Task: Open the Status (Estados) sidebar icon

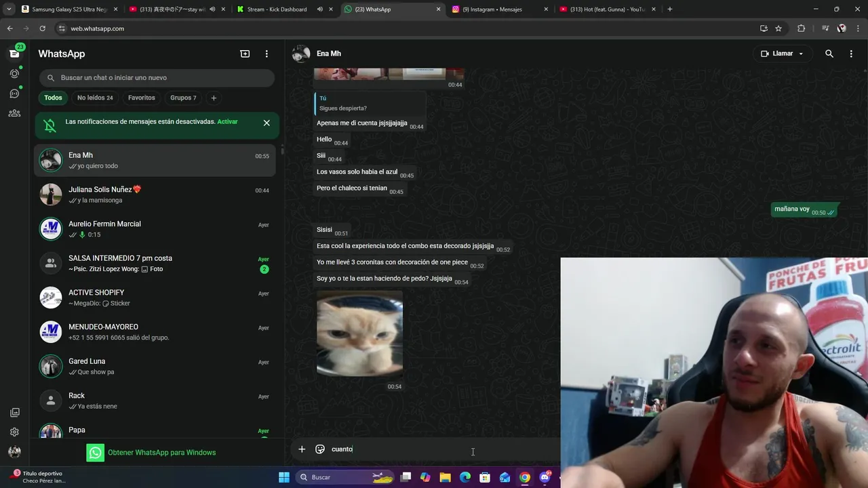Action: tap(14, 73)
